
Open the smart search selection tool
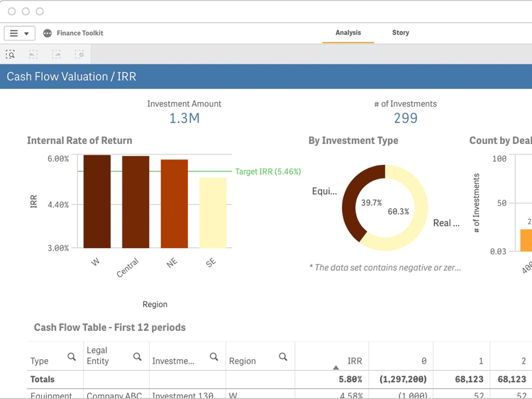11,54
